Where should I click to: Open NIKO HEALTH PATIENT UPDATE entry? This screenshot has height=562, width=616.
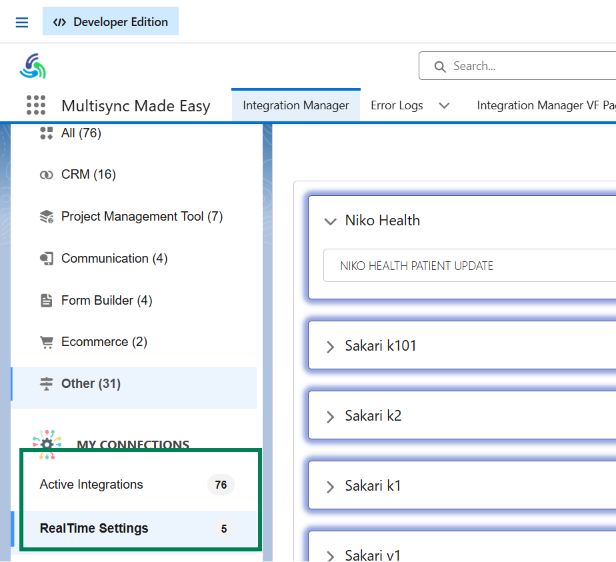click(469, 265)
